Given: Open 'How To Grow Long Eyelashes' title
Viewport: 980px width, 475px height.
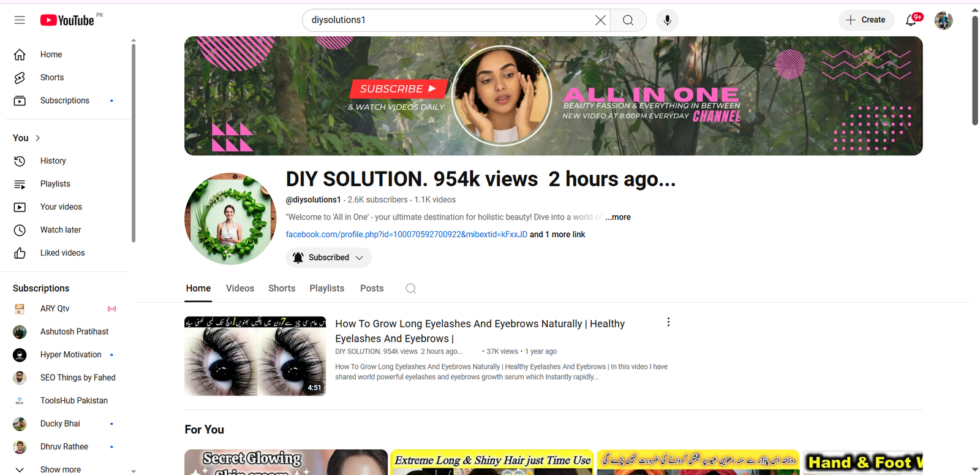Looking at the screenshot, I should click(480, 331).
